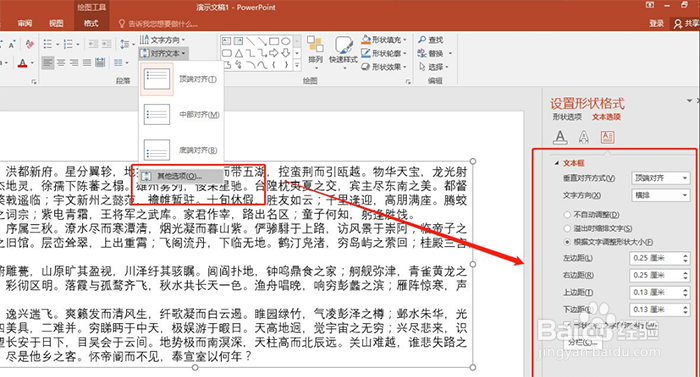The image size is (700, 377).
Task: Toggle the bullet list icon
Action: 47,44
